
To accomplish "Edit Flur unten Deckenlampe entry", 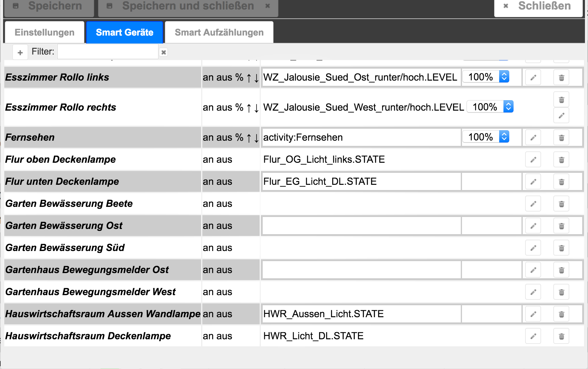I will (x=533, y=182).
